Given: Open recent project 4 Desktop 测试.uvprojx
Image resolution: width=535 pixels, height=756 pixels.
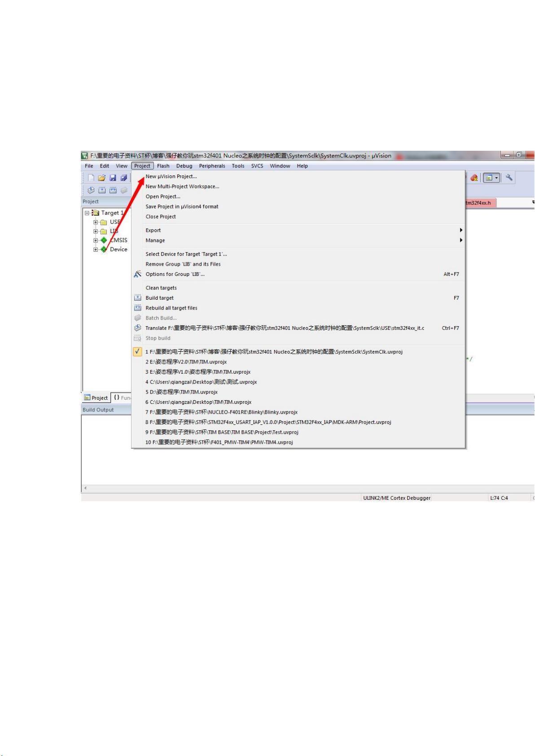Looking at the screenshot, I should [298, 382].
